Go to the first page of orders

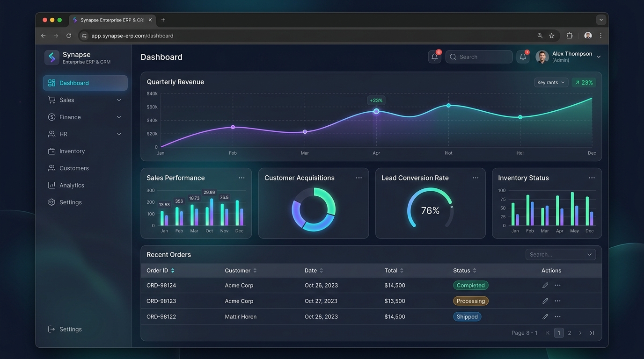(x=548, y=333)
